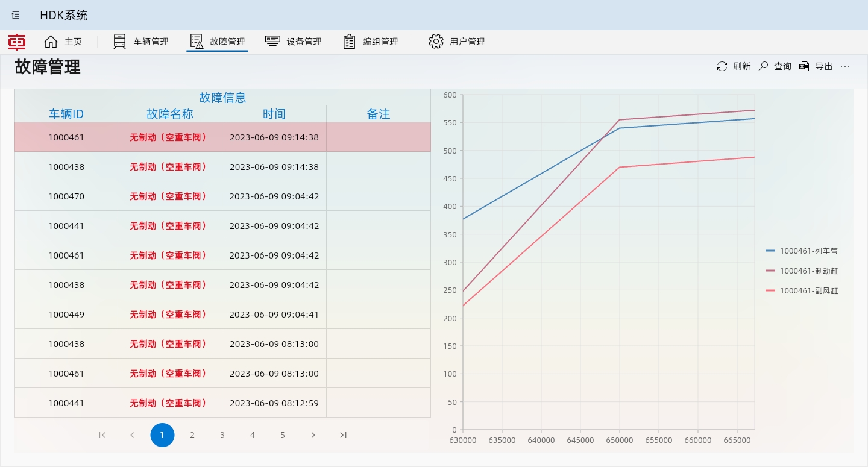Click the refresh icon beside 刷新
Screen dimensions: 868x467
[x=722, y=66]
